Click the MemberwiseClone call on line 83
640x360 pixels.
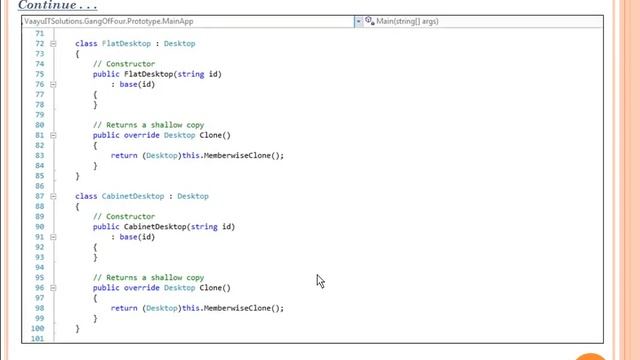click(x=243, y=156)
